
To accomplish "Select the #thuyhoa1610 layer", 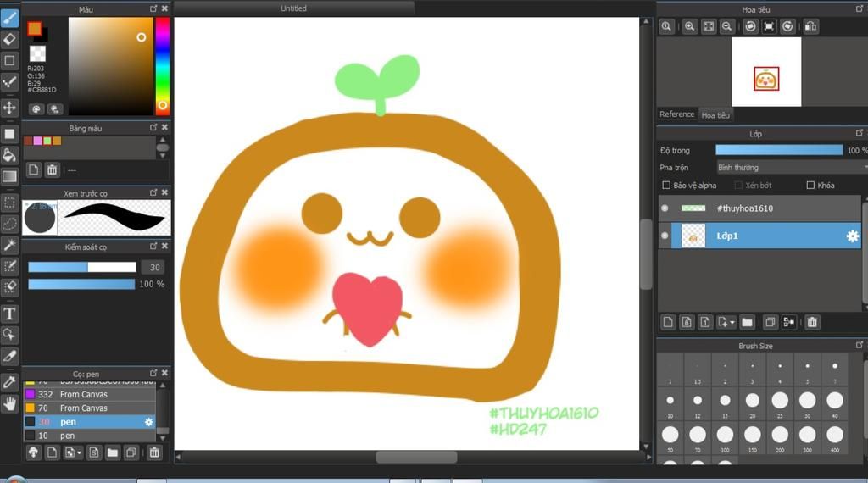I will pyautogui.click(x=759, y=208).
